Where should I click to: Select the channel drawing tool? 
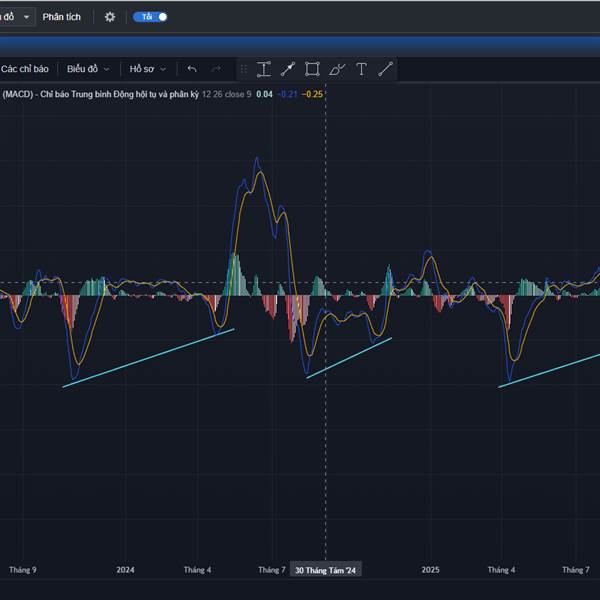click(337, 69)
